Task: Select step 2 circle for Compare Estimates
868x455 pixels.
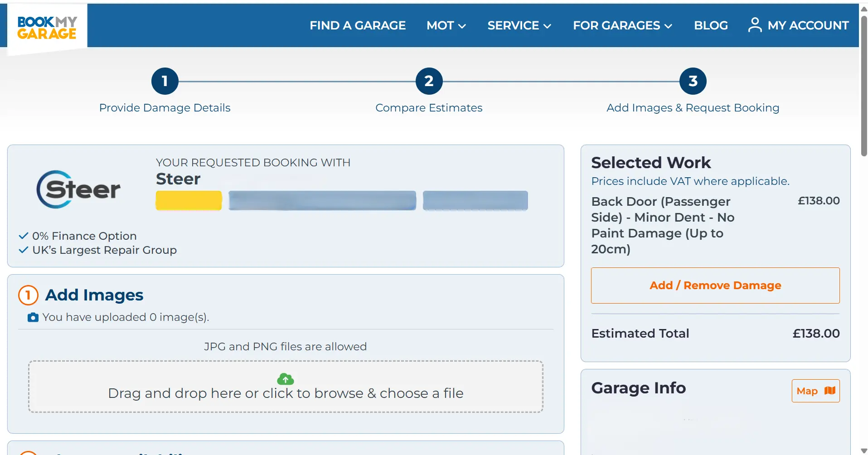Action: pyautogui.click(x=429, y=81)
